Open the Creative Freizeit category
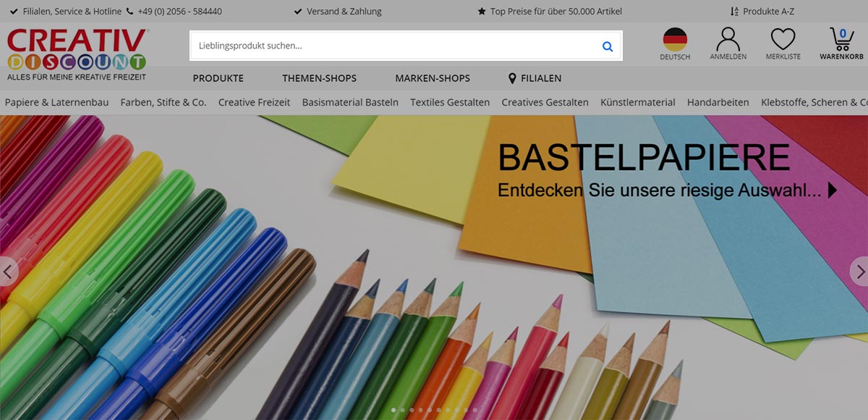 [255, 103]
